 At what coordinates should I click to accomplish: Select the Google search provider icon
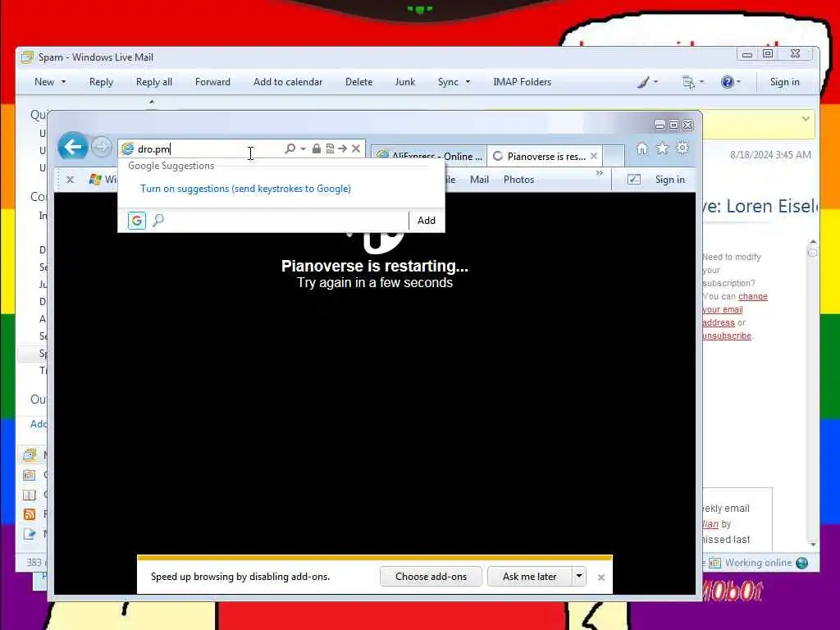[x=137, y=220]
